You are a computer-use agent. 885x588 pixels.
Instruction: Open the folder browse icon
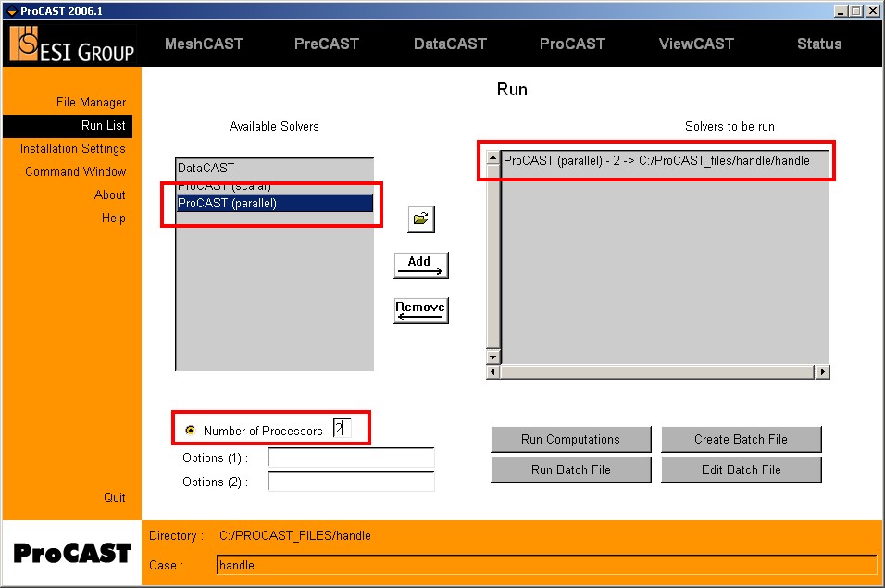421,219
